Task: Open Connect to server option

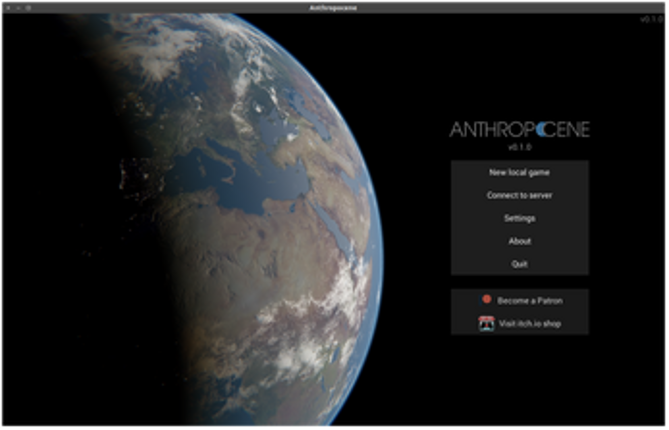Action: [x=520, y=195]
